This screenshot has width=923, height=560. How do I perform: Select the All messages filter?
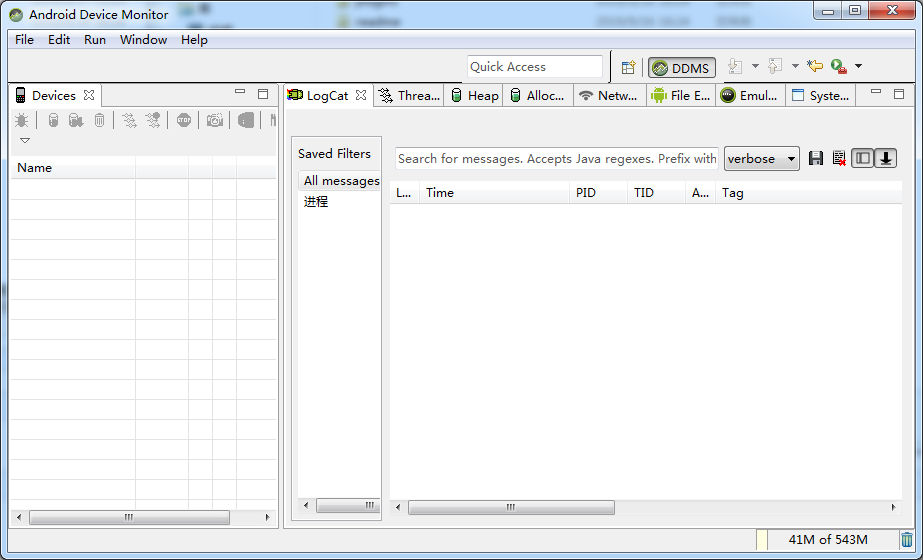[x=341, y=181]
